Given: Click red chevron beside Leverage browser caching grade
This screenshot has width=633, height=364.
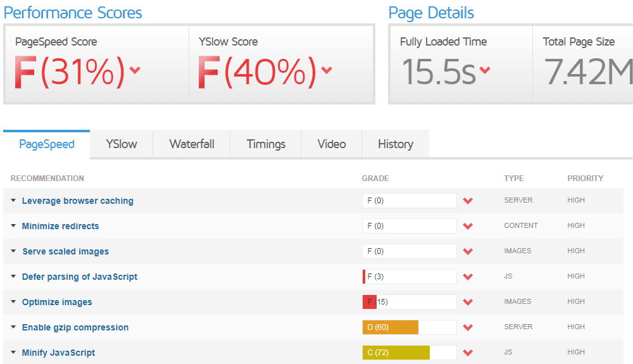Looking at the screenshot, I should coord(468,201).
